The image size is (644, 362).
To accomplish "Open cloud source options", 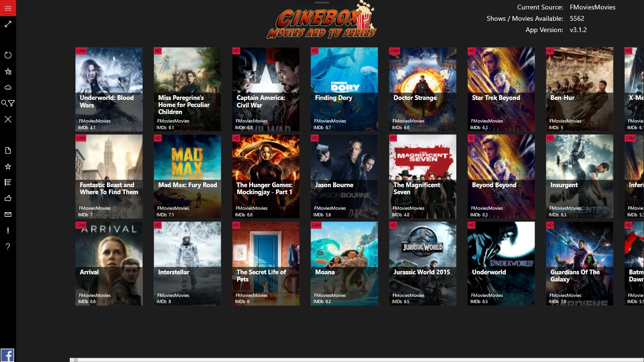I will (x=8, y=87).
